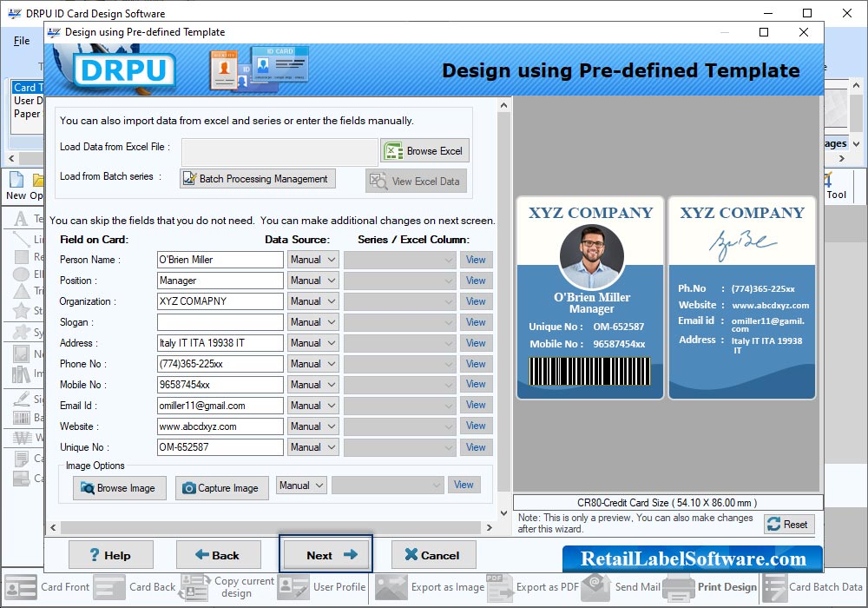Open Data Source dropdown for Unique No
Screen dimensions: 868x608
312,447
